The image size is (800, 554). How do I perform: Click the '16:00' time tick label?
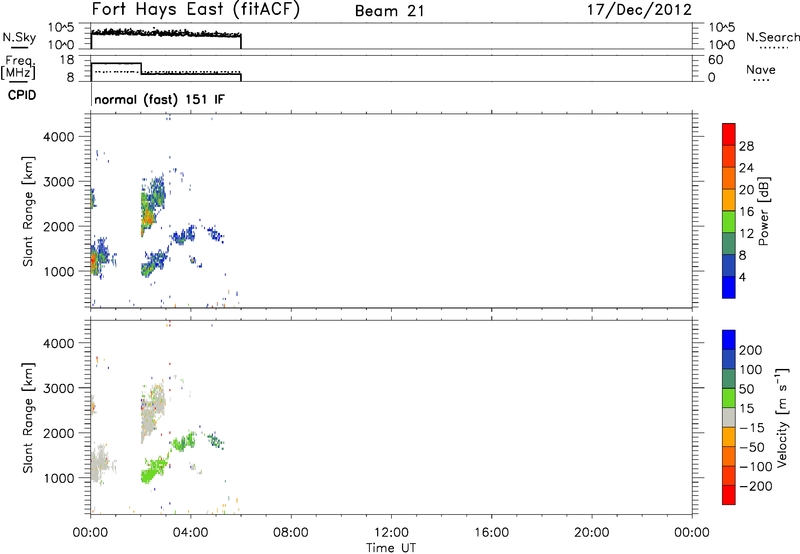click(x=491, y=533)
